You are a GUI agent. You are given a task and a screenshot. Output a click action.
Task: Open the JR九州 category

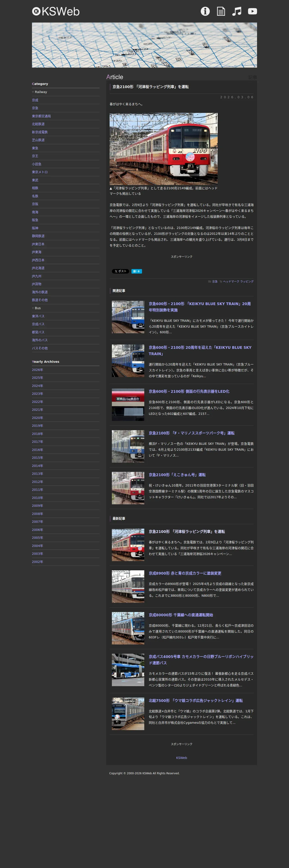[x=37, y=276]
